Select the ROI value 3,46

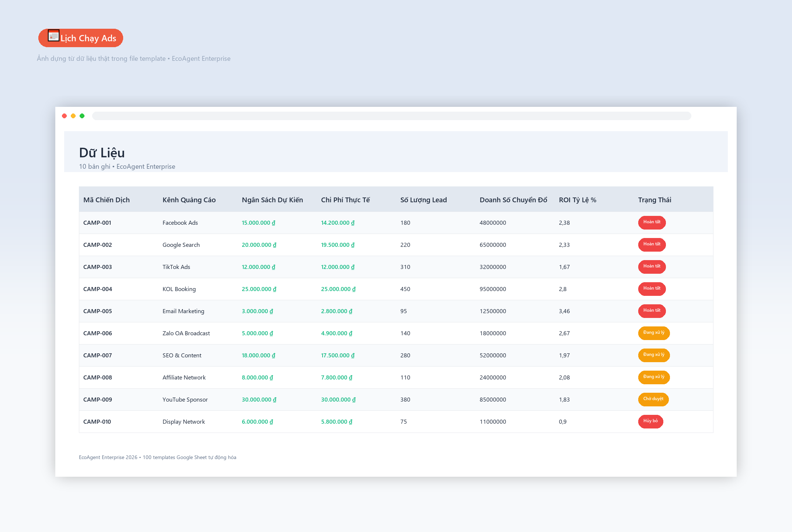pyautogui.click(x=565, y=311)
